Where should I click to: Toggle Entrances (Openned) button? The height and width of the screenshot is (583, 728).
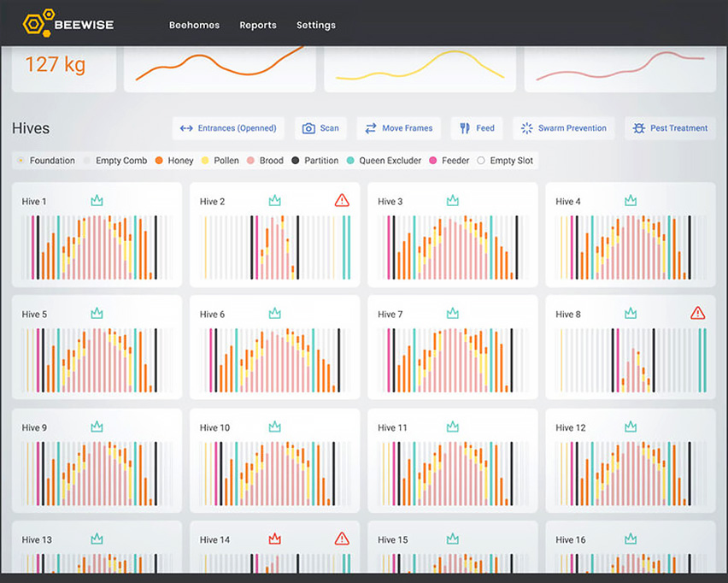coord(228,128)
